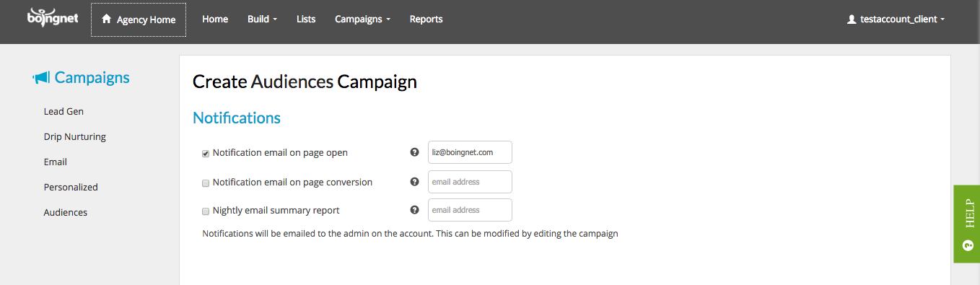Click the page conversion email address field
This screenshot has height=285, width=980.
tap(470, 182)
